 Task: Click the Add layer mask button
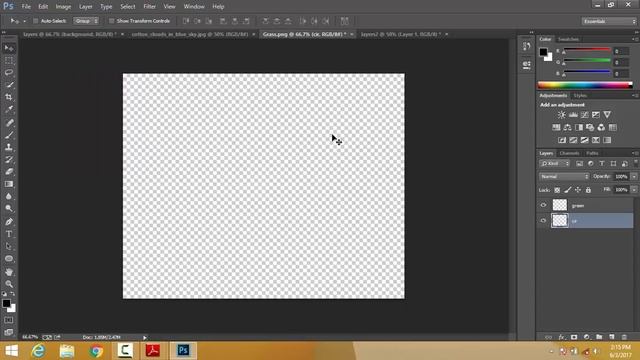[574, 337]
